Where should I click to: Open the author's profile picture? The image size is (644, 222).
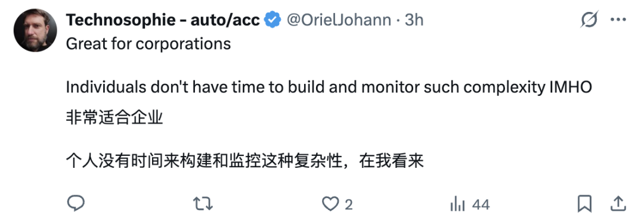[x=35, y=30]
